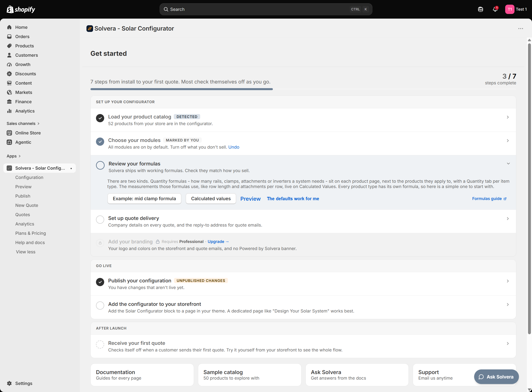
Task: Toggle the Choose your modules checkmark
Action: pos(100,142)
